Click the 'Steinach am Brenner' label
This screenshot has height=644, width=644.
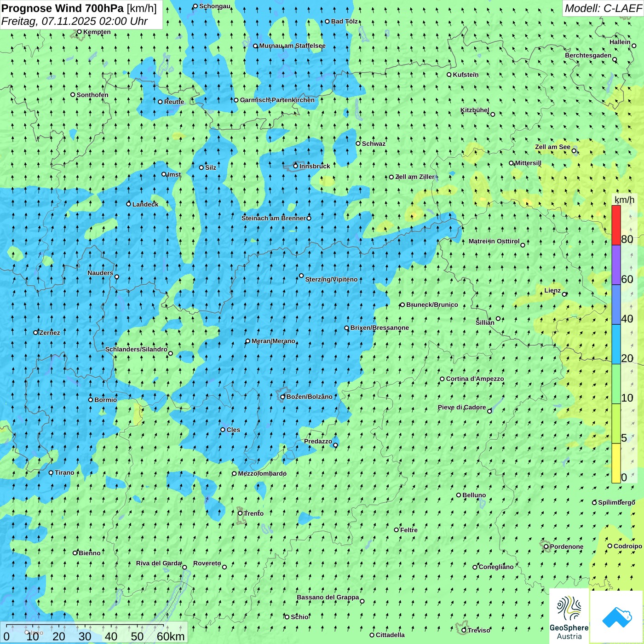click(274, 218)
